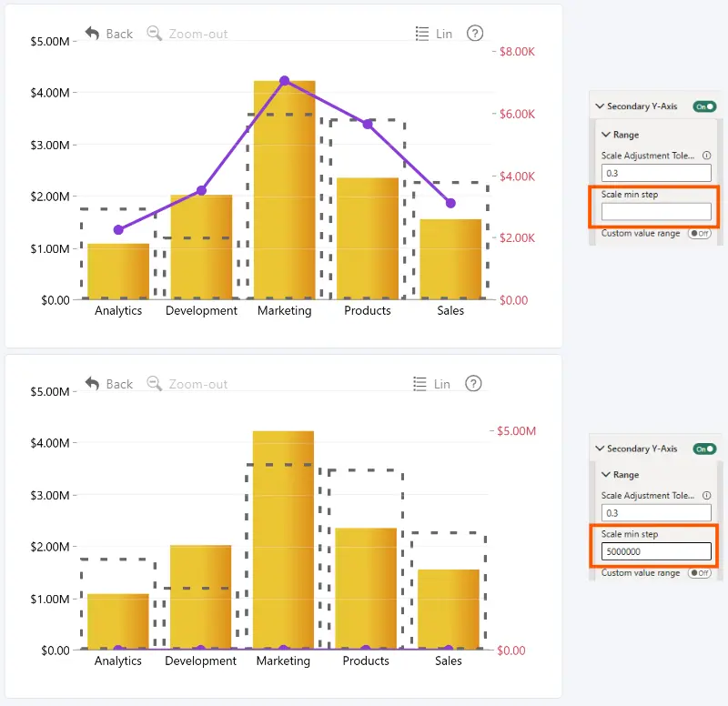Click the Back label in the upper chart

(x=119, y=34)
